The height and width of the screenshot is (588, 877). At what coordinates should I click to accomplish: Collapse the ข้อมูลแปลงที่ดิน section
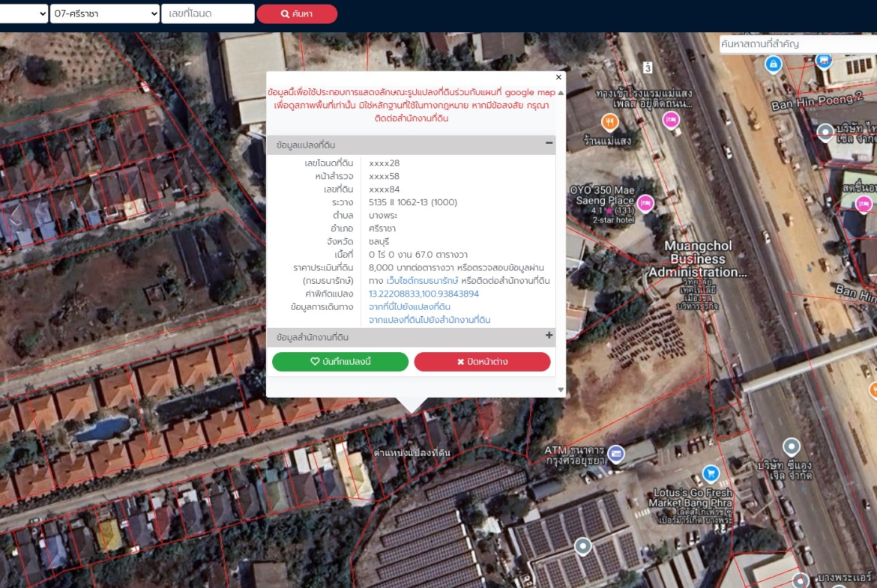pos(549,143)
